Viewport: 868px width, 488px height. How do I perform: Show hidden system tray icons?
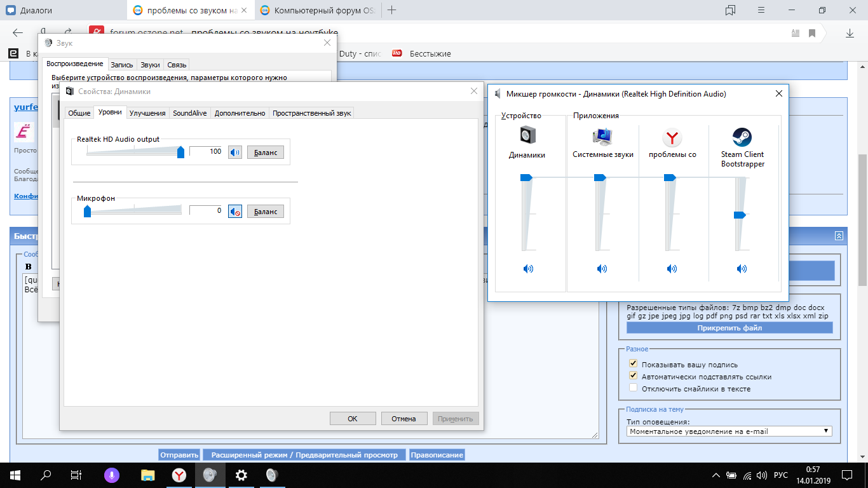(717, 475)
